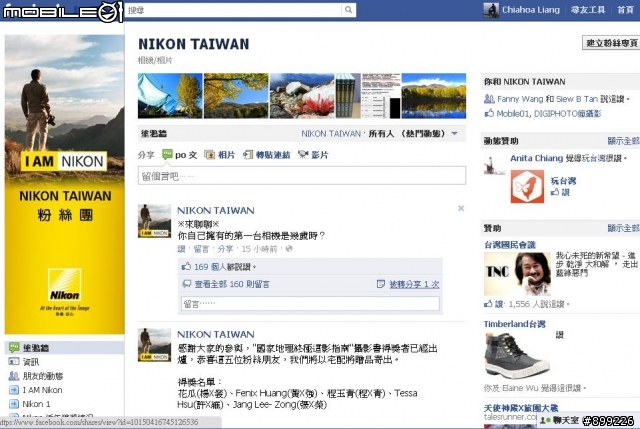Select NIKON TAIWAN wall filter

331,134
